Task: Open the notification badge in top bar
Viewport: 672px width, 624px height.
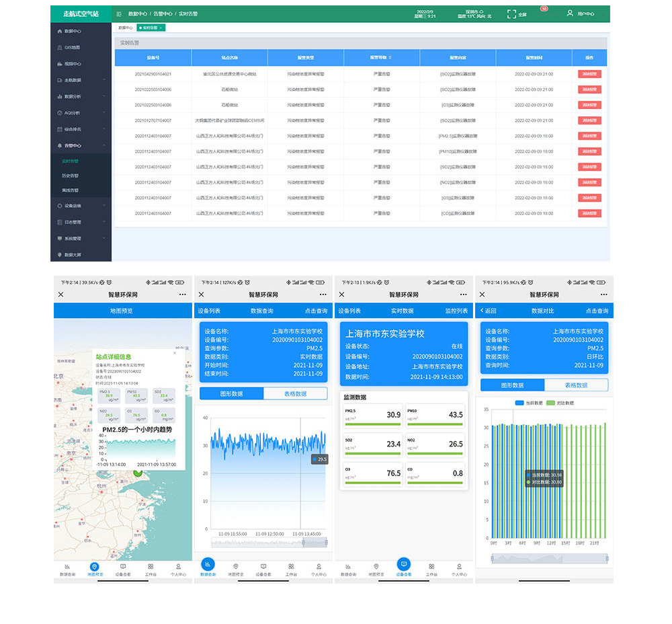Action: pyautogui.click(x=544, y=9)
